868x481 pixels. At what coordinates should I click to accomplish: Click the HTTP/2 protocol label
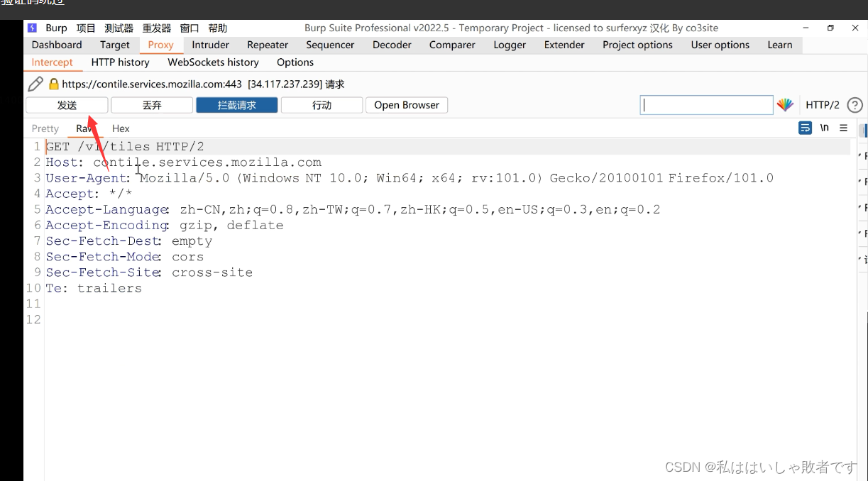823,105
